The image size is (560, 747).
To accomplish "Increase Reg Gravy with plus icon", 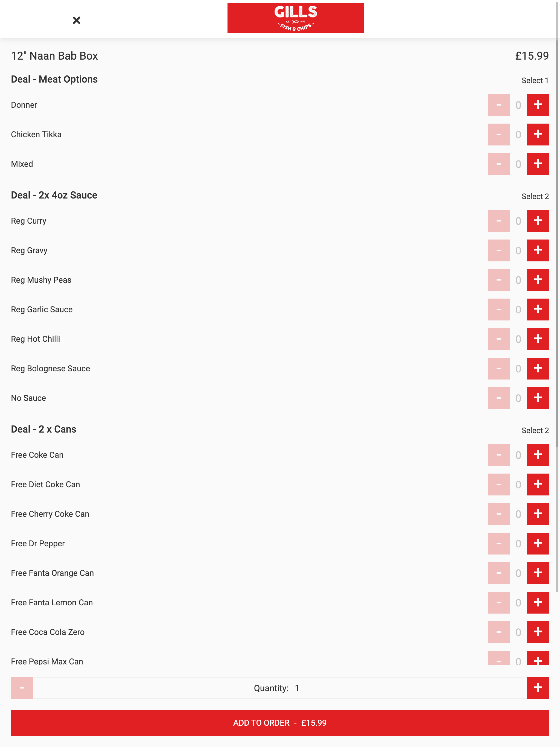I will [538, 250].
